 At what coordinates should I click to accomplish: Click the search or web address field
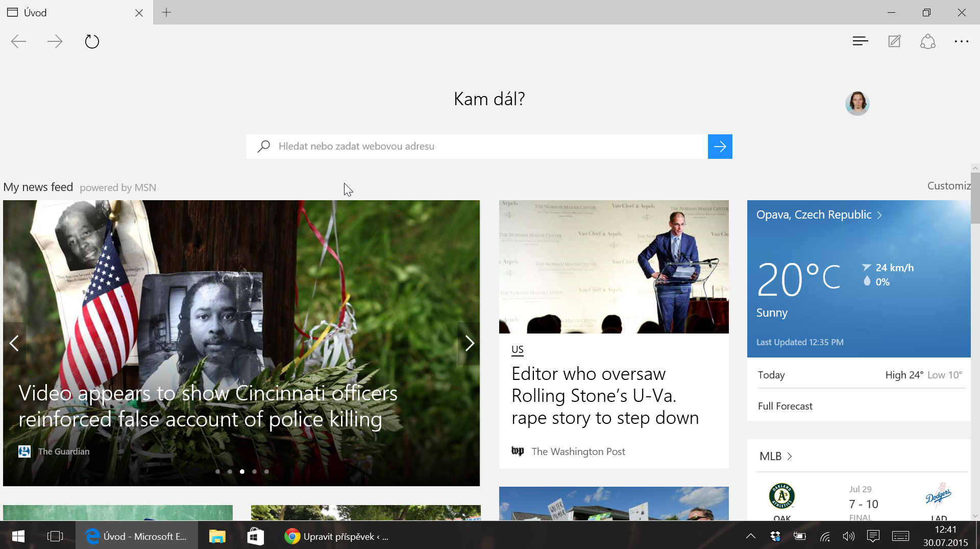(x=477, y=147)
